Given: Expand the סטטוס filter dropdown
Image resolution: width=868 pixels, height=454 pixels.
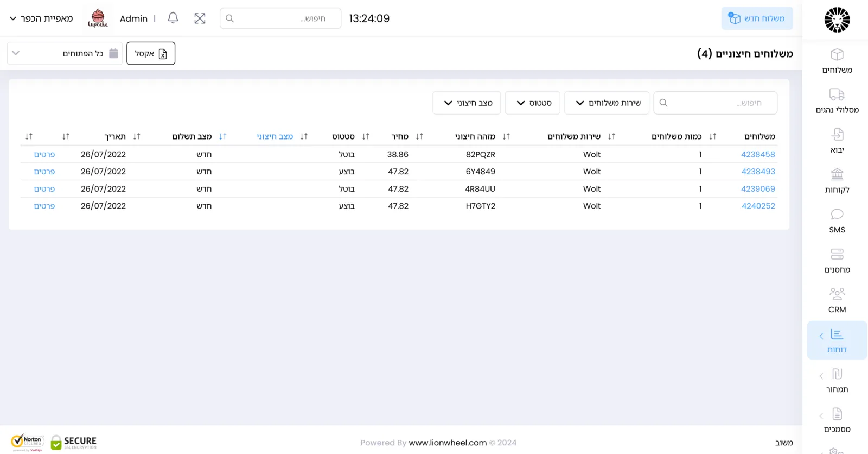Looking at the screenshot, I should coord(532,103).
